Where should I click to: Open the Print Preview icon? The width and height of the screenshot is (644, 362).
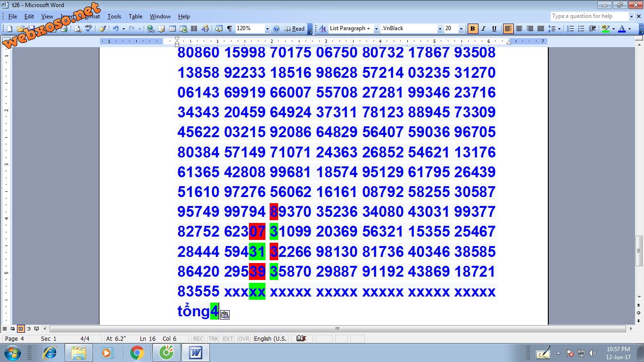(x=77, y=29)
